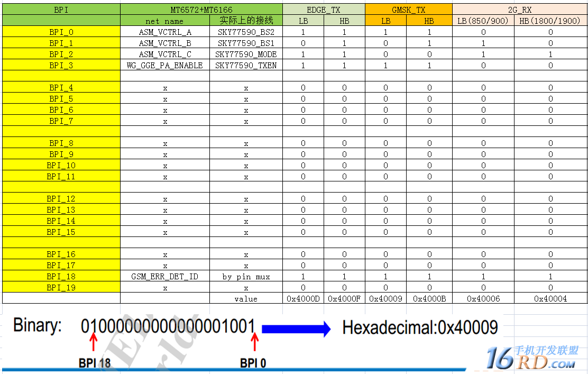Screen dimensions: 588x374
Task: Select the 0x4000F value cell
Action: pyautogui.click(x=344, y=298)
